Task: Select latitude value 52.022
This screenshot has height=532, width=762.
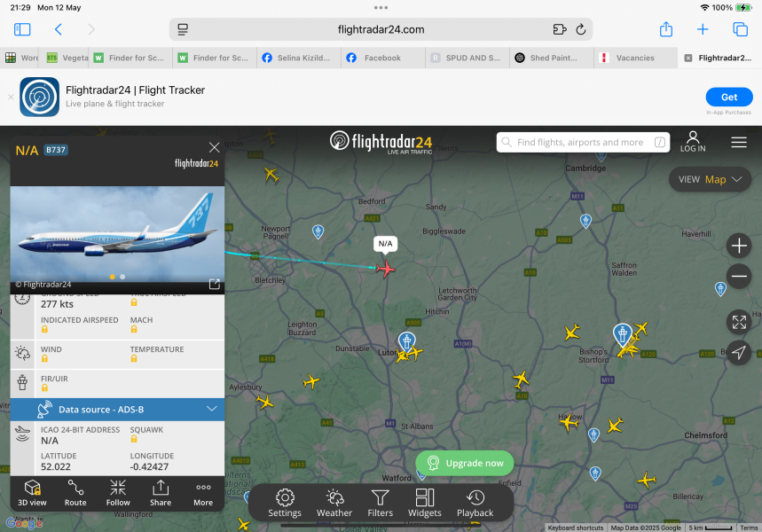Action: [x=55, y=467]
